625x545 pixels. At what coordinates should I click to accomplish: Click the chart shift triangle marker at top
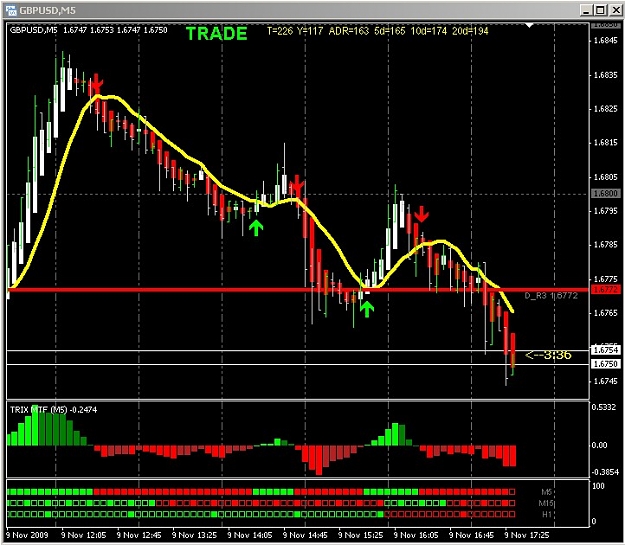(529, 25)
